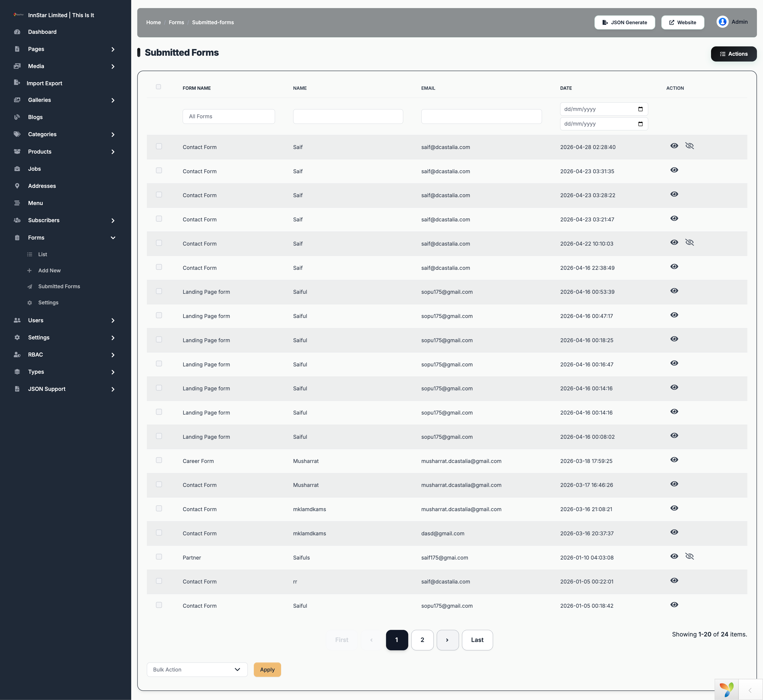Click the Addresses pin icon in sidebar
763x700 pixels.
[17, 186]
